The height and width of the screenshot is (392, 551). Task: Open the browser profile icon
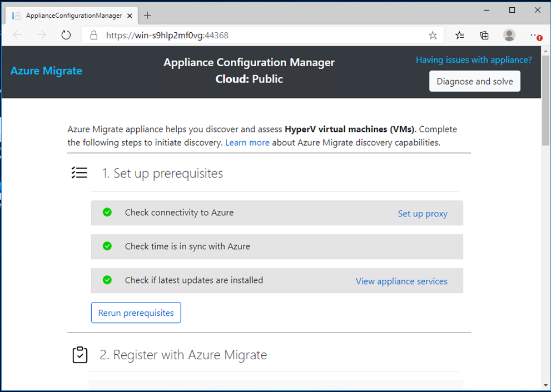(509, 34)
